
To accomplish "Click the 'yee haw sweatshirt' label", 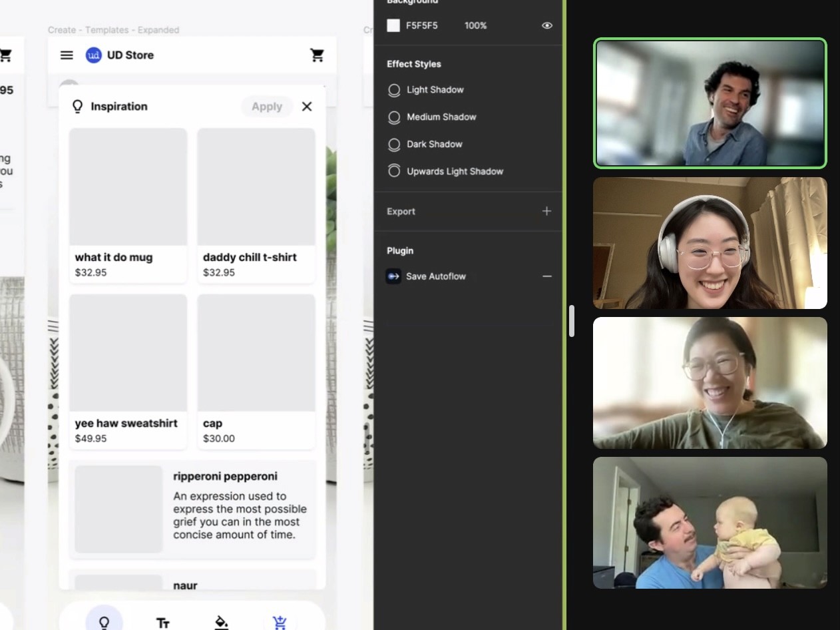I will 126,423.
